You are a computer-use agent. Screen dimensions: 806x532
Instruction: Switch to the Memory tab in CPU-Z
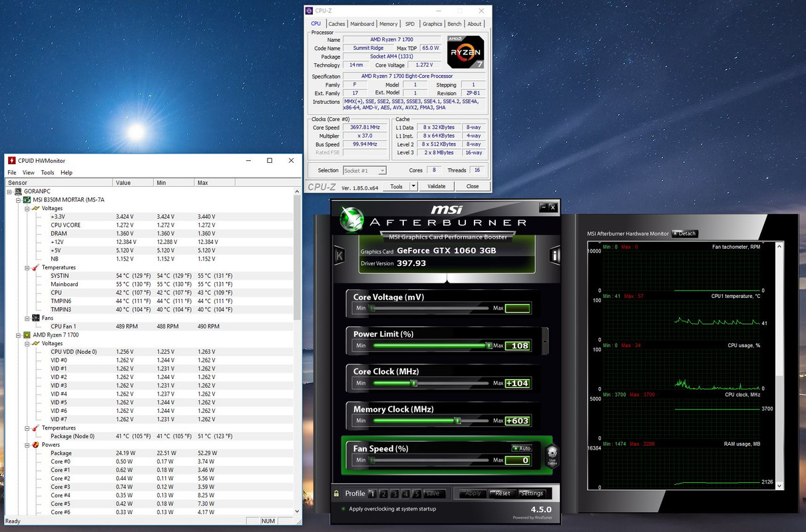click(389, 24)
